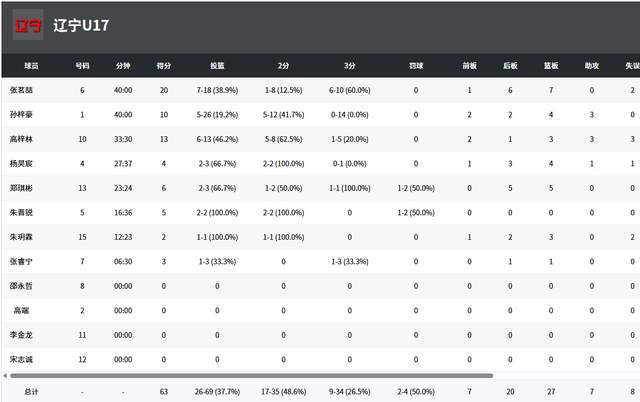Sort by the 球员 column header

(x=32, y=66)
